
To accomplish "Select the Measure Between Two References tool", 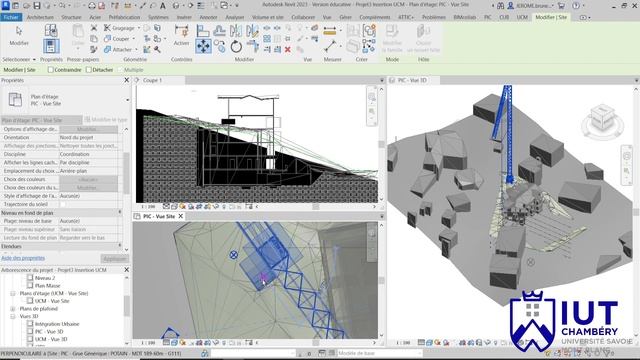I will [x=330, y=46].
